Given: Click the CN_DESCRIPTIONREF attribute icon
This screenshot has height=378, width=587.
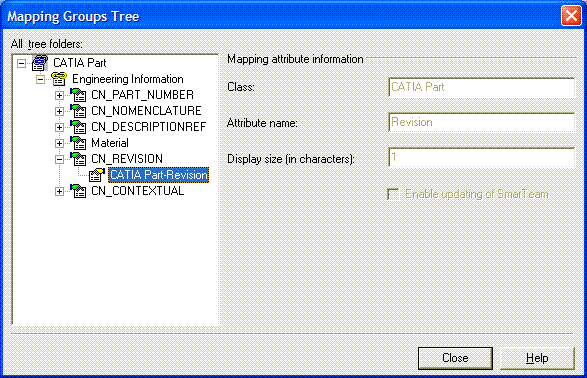Looking at the screenshot, I should pos(78,127).
